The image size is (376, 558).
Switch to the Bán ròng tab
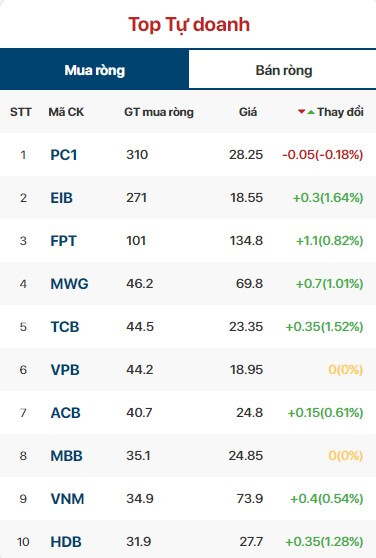click(282, 70)
